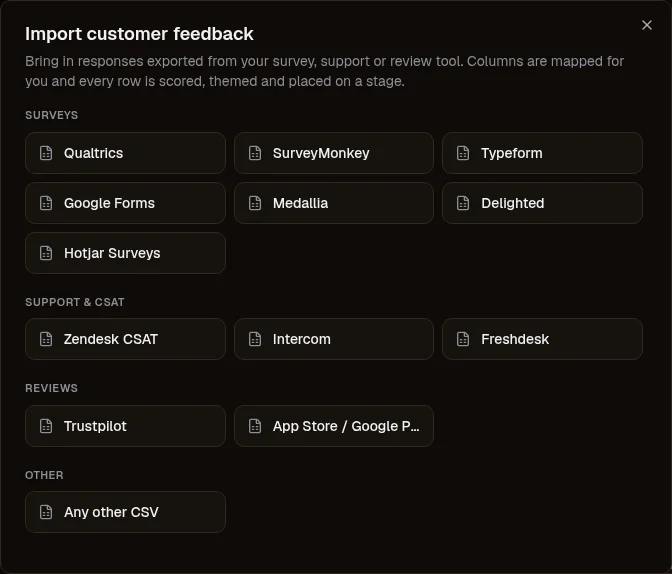
Task: Click the description text about mapped columns
Action: 324,71
